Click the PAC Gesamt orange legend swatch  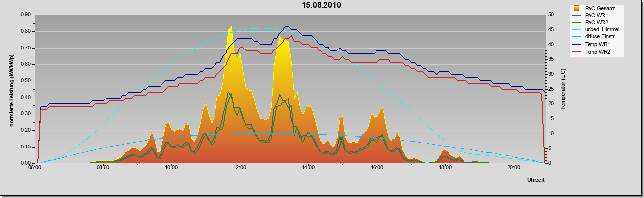(x=576, y=8)
